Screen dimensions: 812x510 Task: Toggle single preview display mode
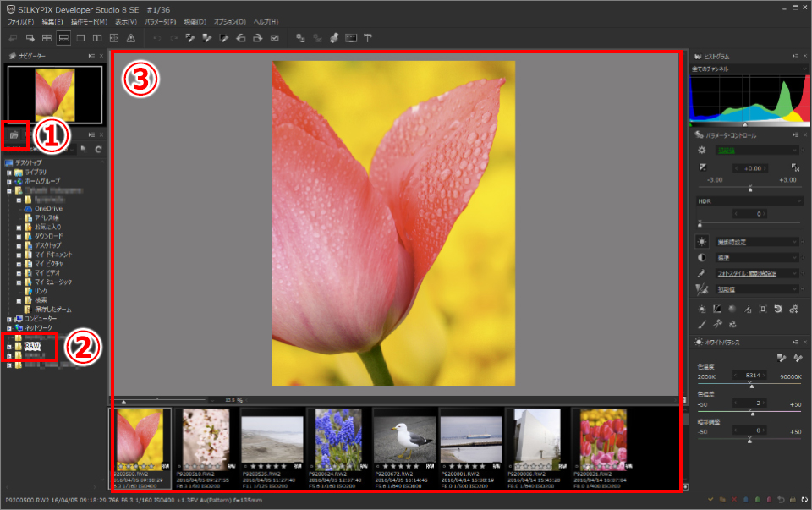coord(80,38)
